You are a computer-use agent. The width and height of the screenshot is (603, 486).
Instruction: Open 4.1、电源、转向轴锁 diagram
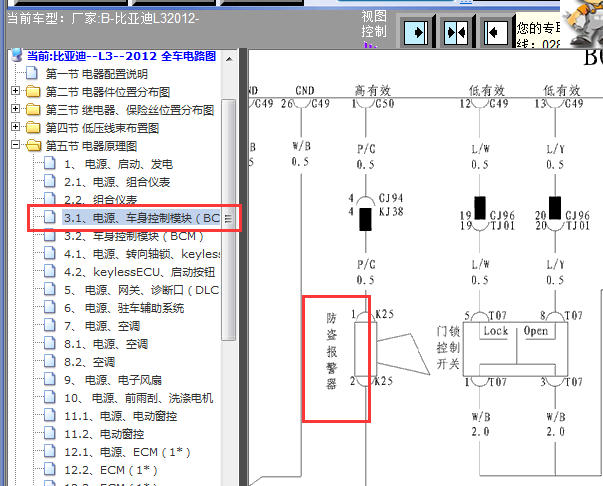coord(142,254)
